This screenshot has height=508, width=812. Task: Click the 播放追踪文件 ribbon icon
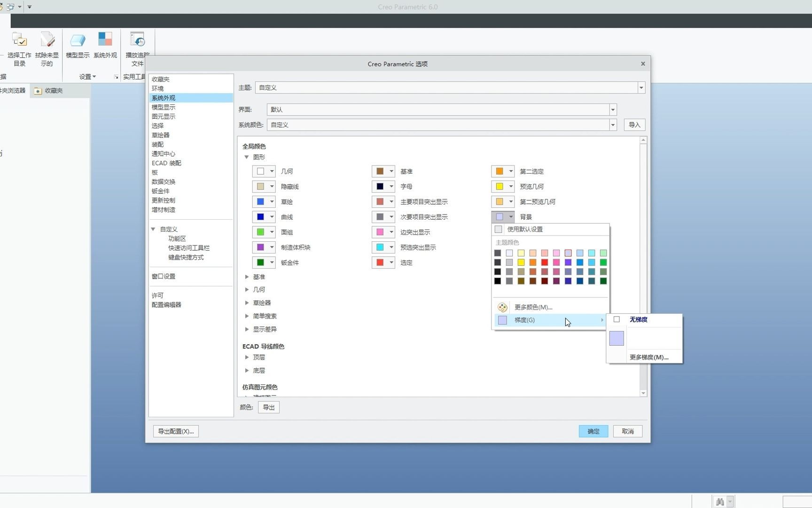point(137,40)
